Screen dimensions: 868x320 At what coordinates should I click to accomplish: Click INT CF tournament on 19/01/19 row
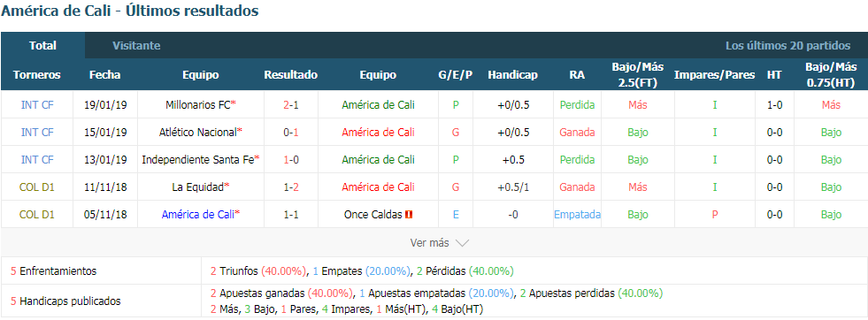[37, 104]
